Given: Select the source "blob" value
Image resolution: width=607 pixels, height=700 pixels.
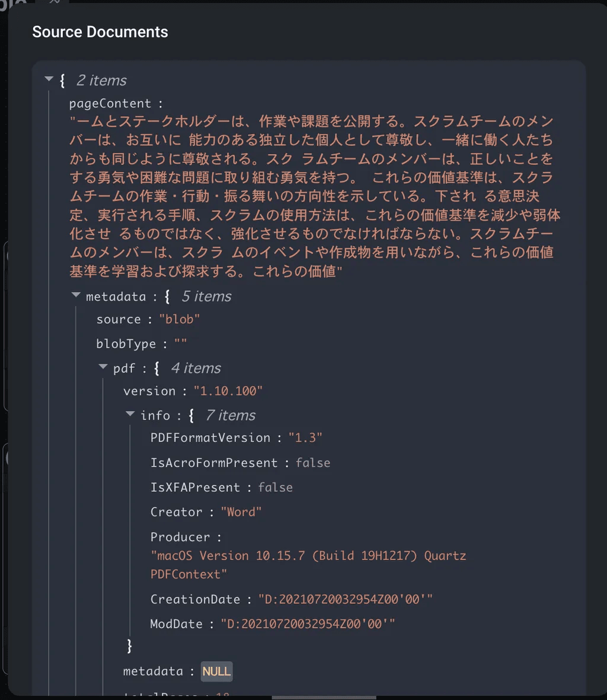Looking at the screenshot, I should coord(180,319).
